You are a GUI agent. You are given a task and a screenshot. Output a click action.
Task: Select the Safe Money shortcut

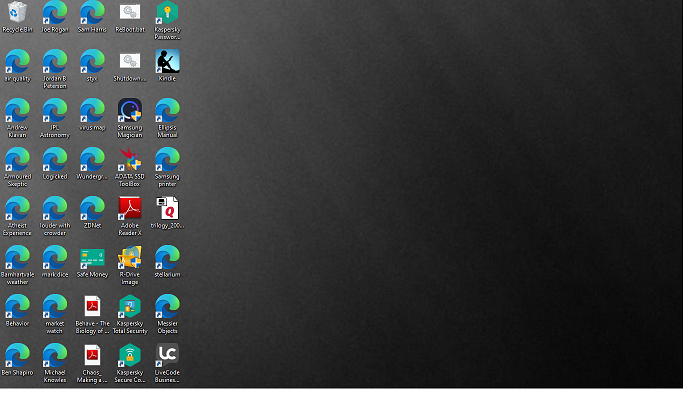[92, 257]
